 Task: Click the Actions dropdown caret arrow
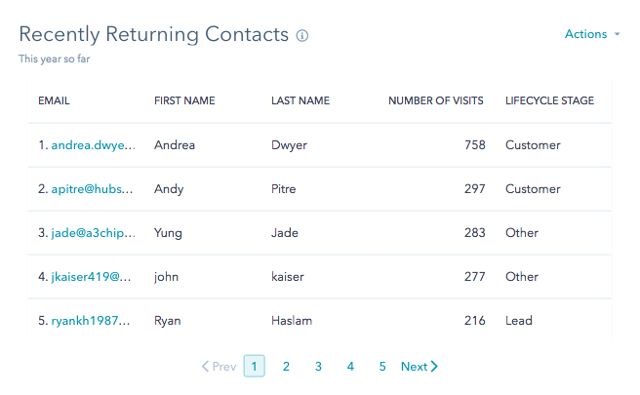point(617,34)
